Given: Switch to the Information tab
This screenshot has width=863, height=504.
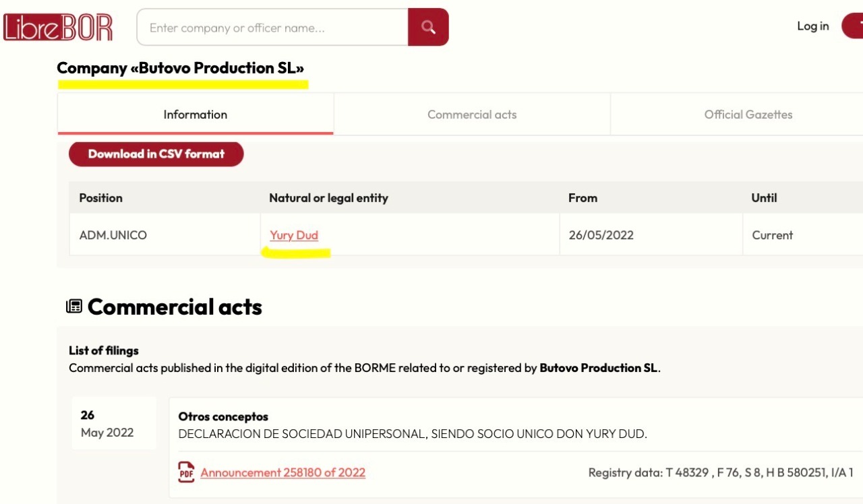Looking at the screenshot, I should click(x=196, y=115).
